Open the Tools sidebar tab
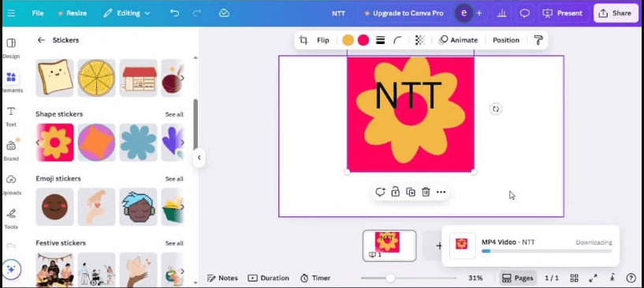The height and width of the screenshot is (288, 644). (x=11, y=219)
